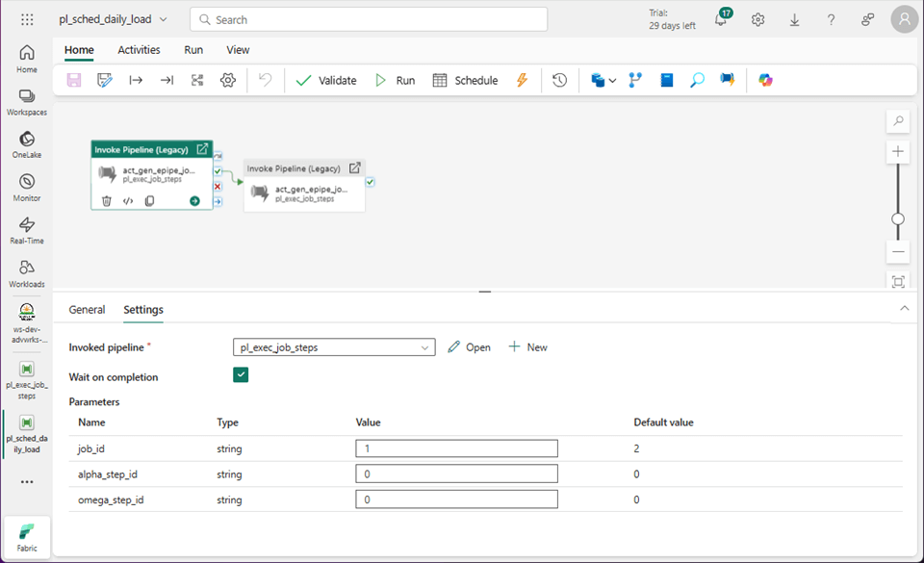Click second activity's green success connector
The width and height of the screenshot is (924, 563).
[371, 181]
